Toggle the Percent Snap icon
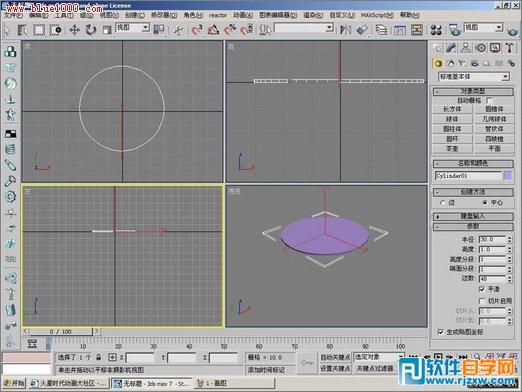522x392 pixels. 230,30
